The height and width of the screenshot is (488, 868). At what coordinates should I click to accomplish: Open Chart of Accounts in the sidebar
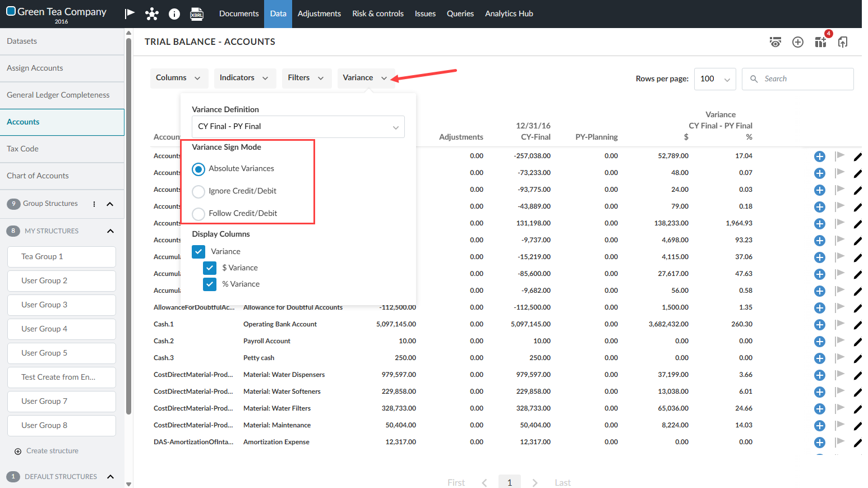point(62,176)
